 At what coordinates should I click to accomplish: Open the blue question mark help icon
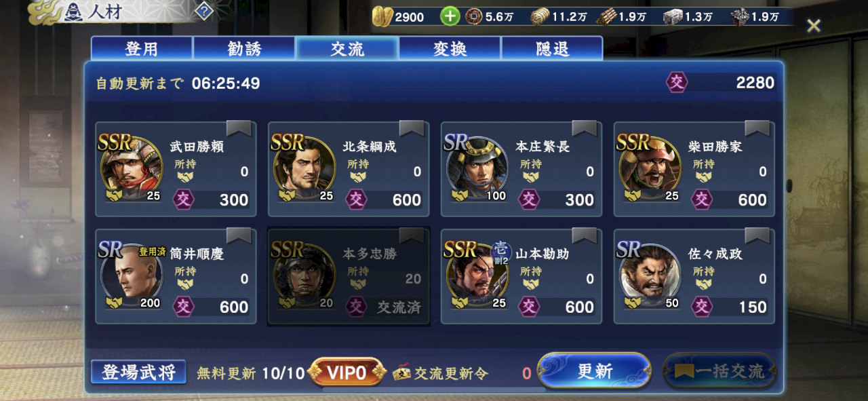204,11
